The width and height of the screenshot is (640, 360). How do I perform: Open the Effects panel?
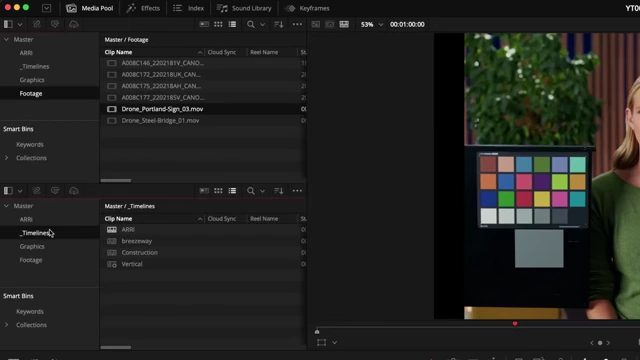[143, 8]
